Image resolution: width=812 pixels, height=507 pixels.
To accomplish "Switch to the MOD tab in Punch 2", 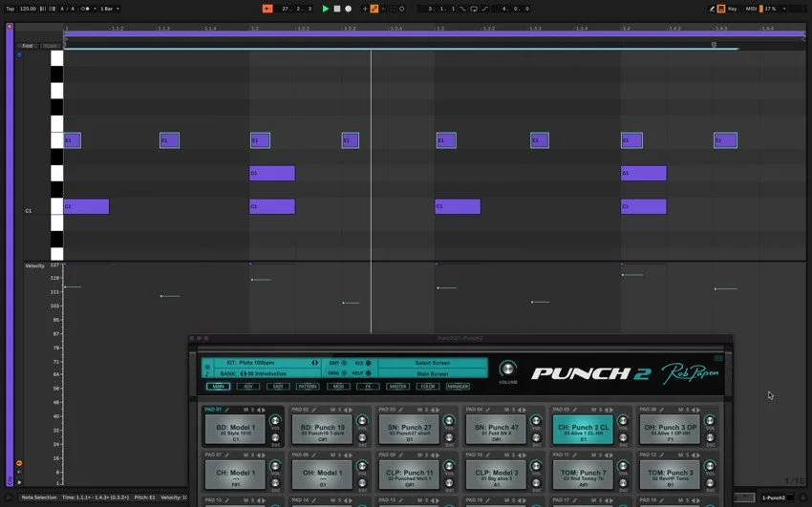I will (338, 387).
